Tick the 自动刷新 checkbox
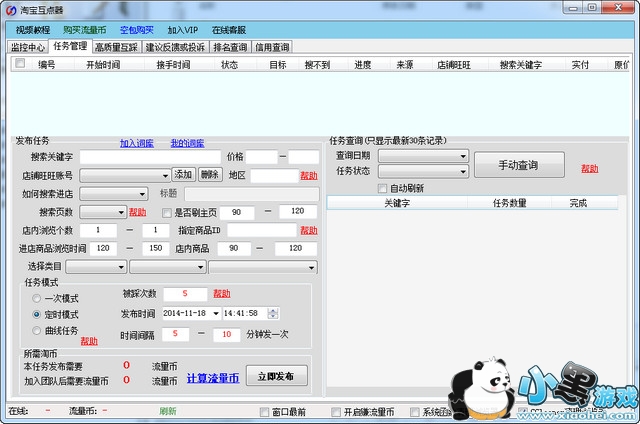The width and height of the screenshot is (640, 424). click(382, 188)
